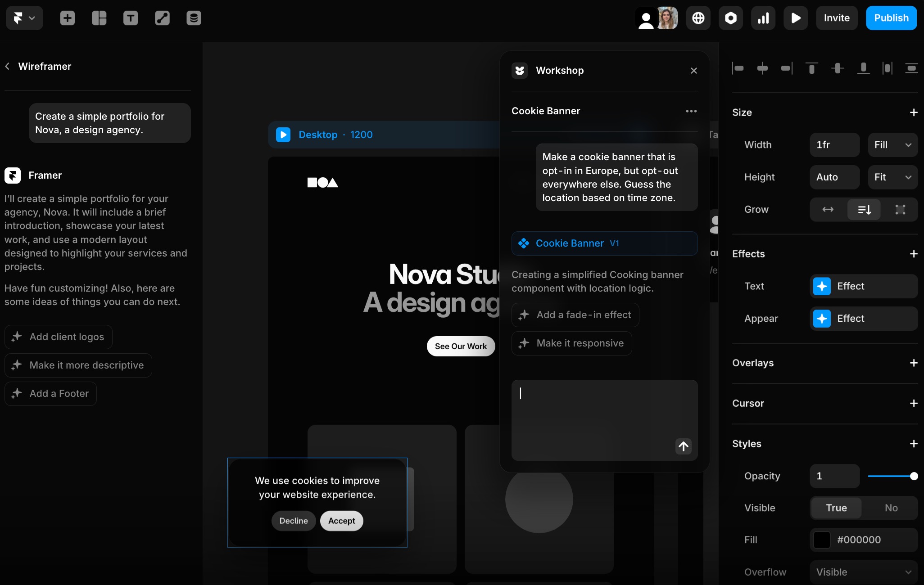Screen dimensions: 924x585
Task: Open the Cookie Banner three-dot menu
Action: (x=691, y=111)
